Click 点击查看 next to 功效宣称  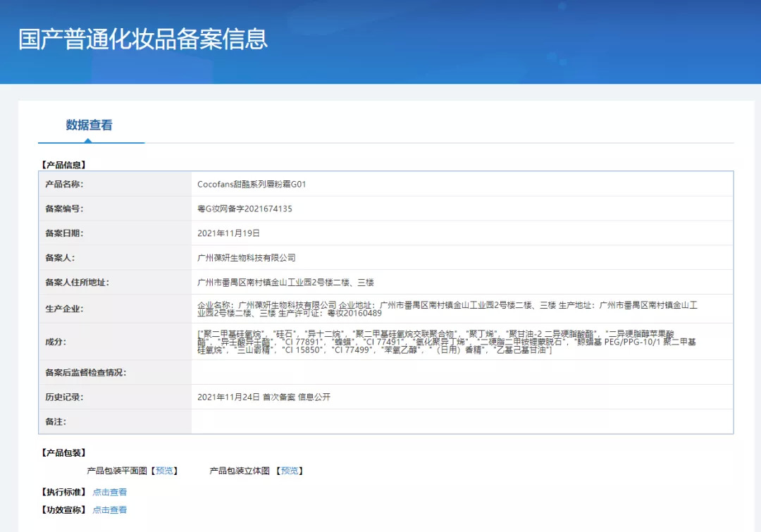[x=110, y=509]
